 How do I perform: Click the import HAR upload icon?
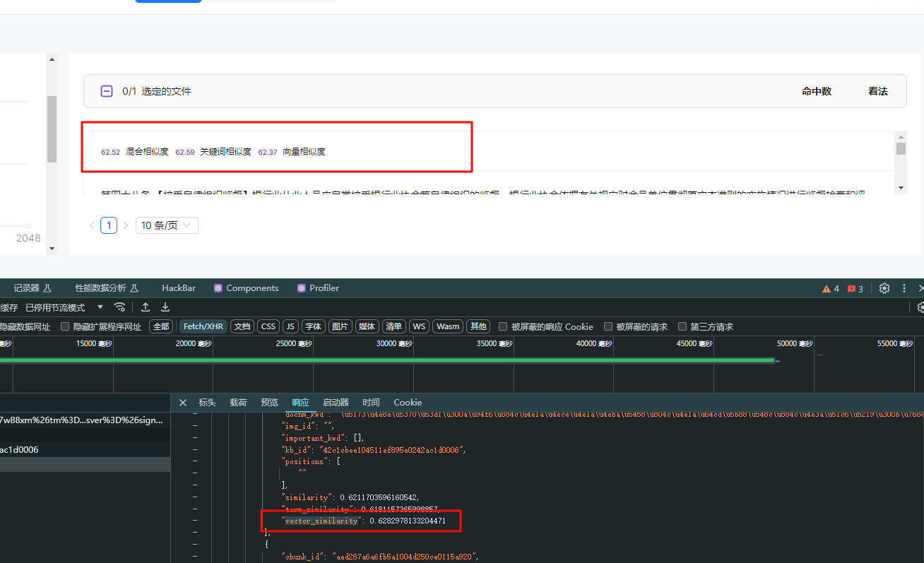click(x=146, y=307)
